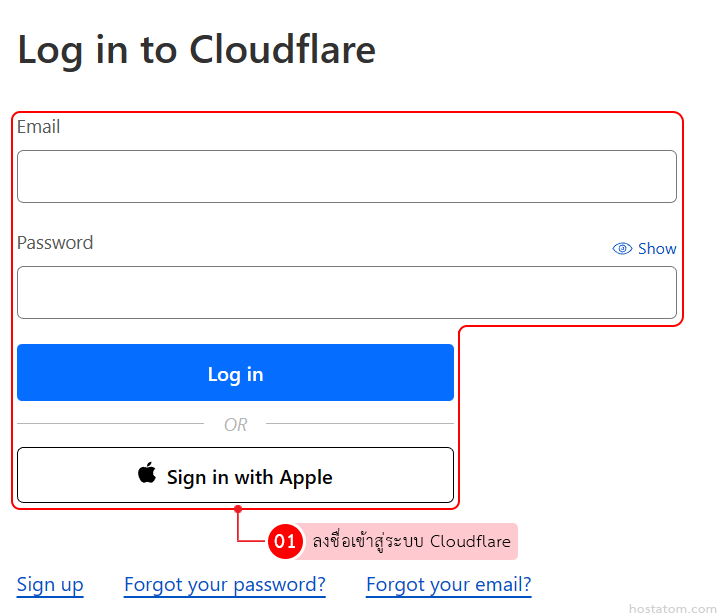720x616 pixels.
Task: Click the horizontal divider line right of OR
Action: tap(358, 424)
